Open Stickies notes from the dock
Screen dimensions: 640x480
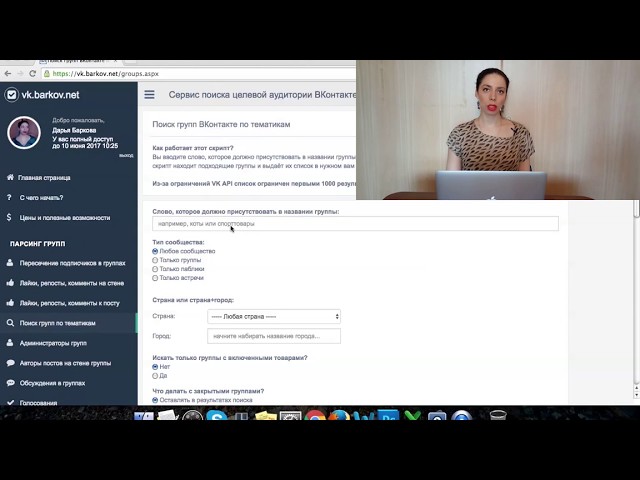click(266, 415)
